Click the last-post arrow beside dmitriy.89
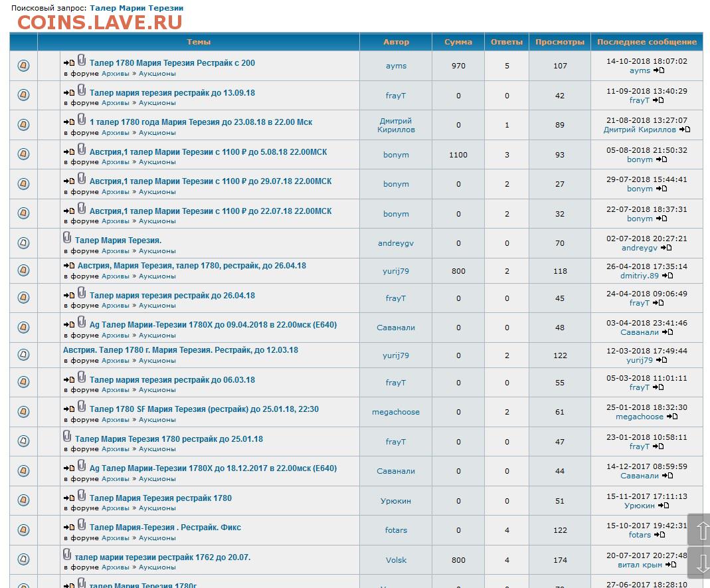 tap(668, 276)
